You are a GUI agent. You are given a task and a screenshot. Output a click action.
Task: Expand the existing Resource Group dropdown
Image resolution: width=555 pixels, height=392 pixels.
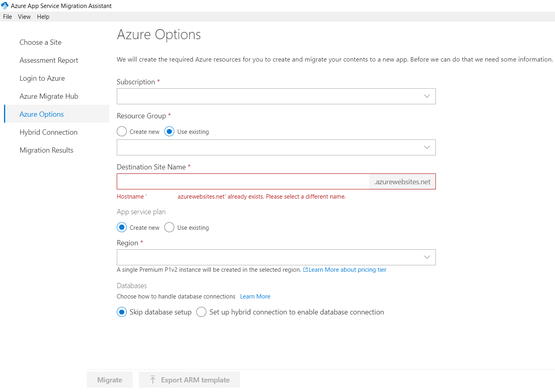276,147
